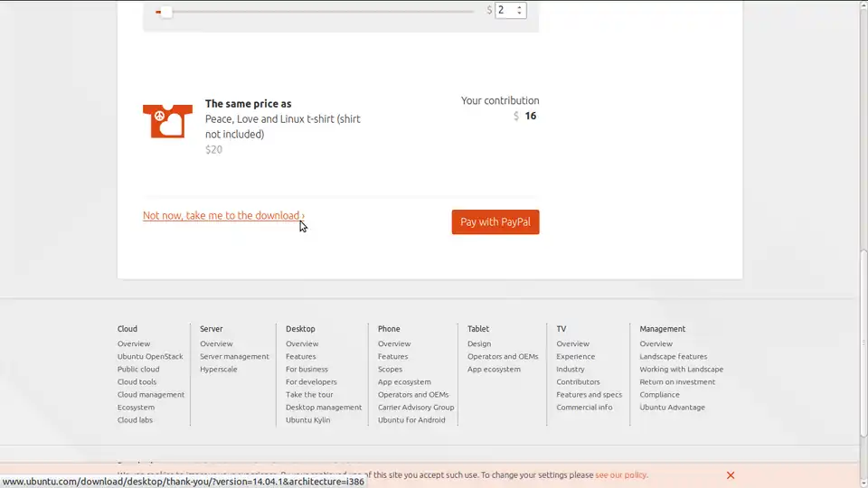Open Experience link under TV

point(576,356)
